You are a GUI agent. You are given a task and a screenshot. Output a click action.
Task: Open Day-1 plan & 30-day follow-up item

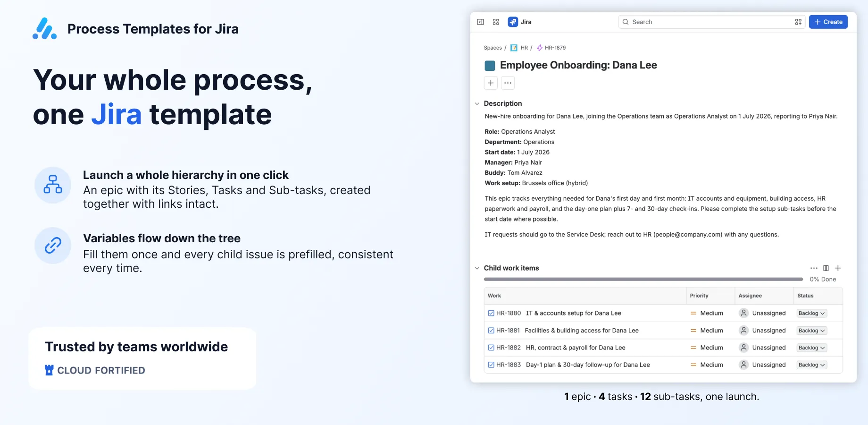point(588,365)
